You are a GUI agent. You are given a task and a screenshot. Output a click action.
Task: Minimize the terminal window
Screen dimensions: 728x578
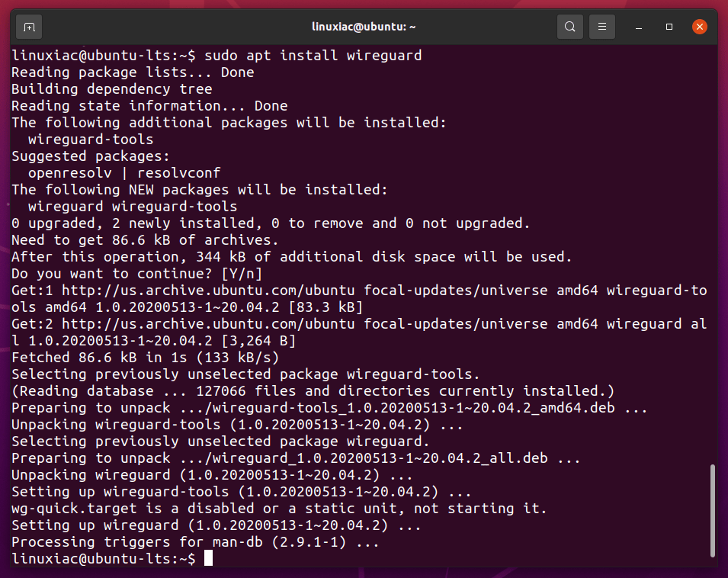(638, 27)
